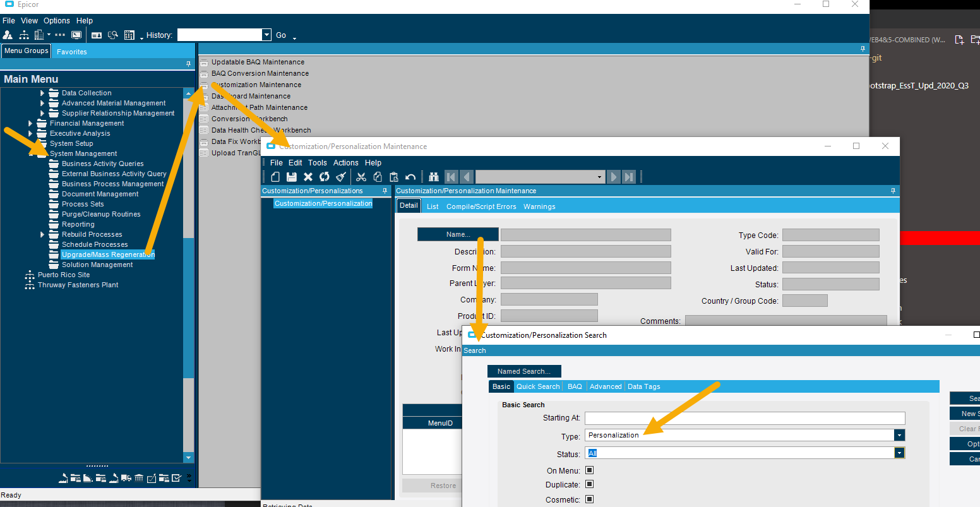The width and height of the screenshot is (980, 507).
Task: Click the binoculars search icon
Action: pos(434,177)
